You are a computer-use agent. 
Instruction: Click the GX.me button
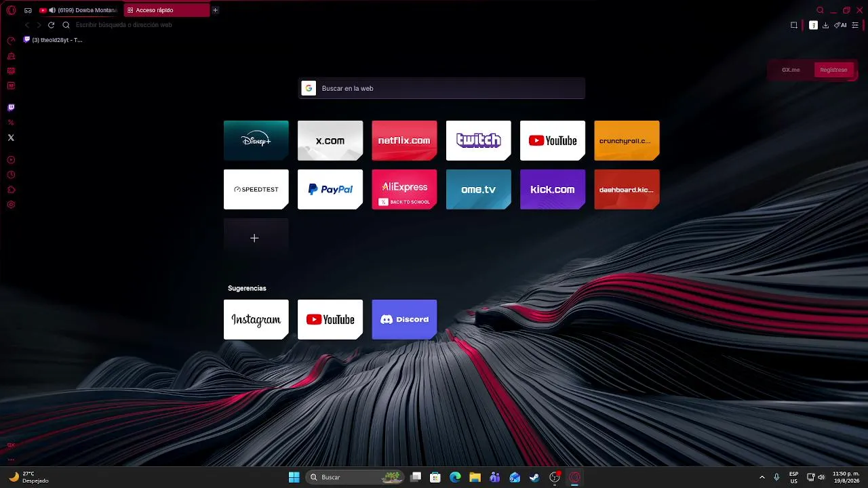pyautogui.click(x=791, y=70)
